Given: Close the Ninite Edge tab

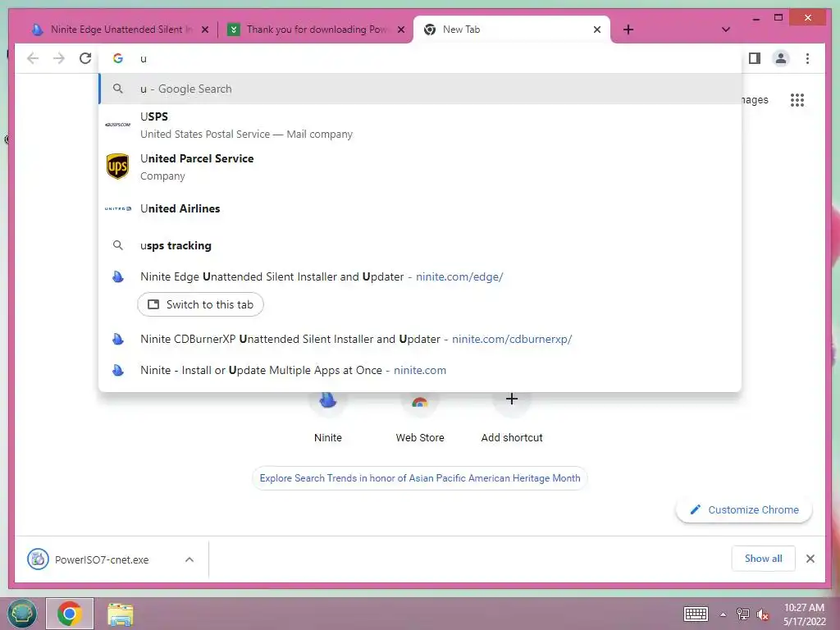Looking at the screenshot, I should click(x=204, y=30).
